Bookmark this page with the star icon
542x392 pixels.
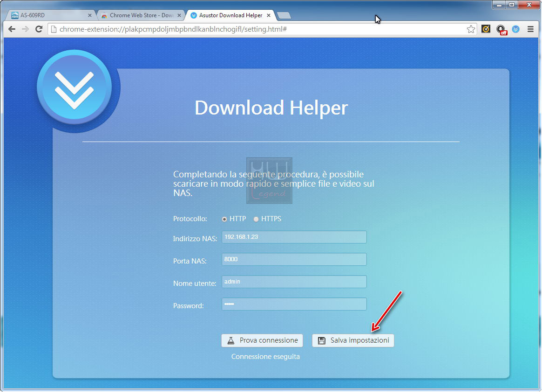471,29
